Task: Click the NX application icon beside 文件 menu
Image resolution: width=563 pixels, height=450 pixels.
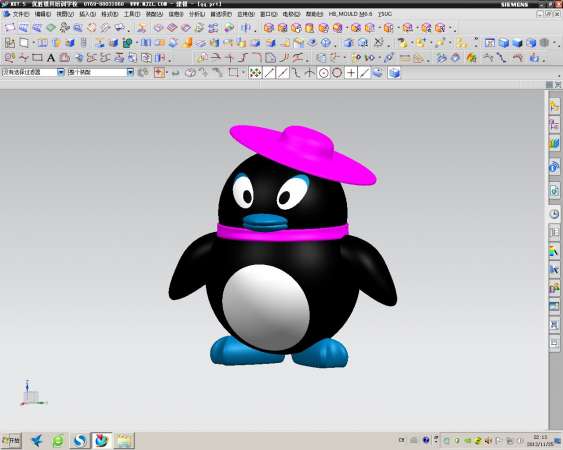Action: pos(6,14)
